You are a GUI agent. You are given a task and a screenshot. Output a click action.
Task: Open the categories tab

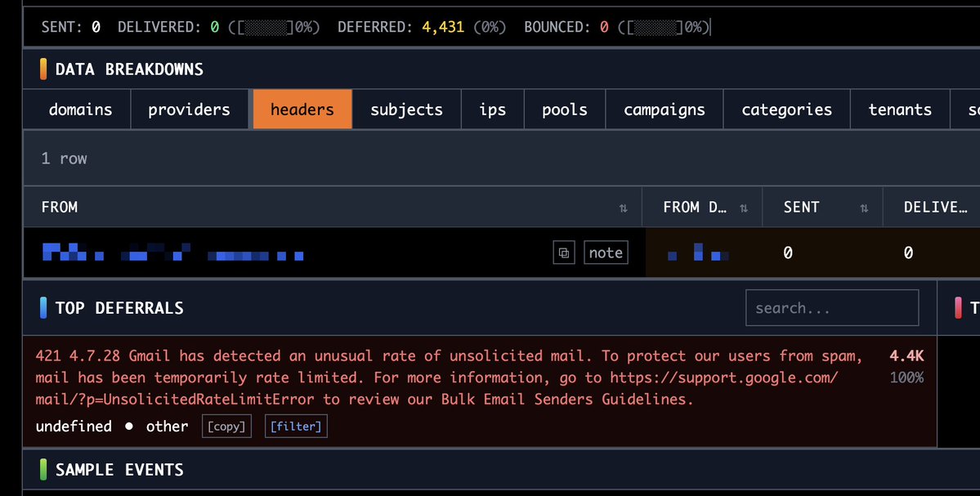tap(786, 109)
